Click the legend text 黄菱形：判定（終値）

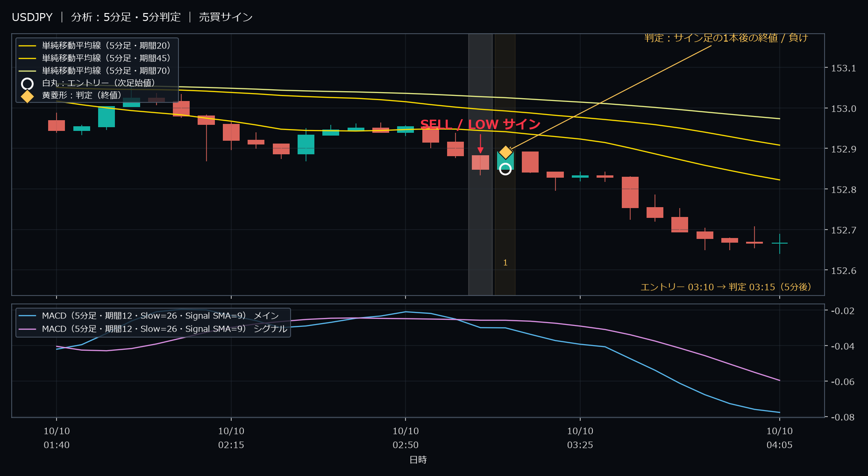[x=82, y=95]
